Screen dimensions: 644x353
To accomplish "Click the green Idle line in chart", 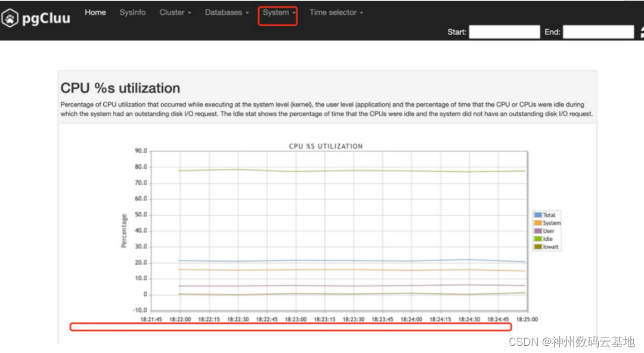I will (x=353, y=171).
